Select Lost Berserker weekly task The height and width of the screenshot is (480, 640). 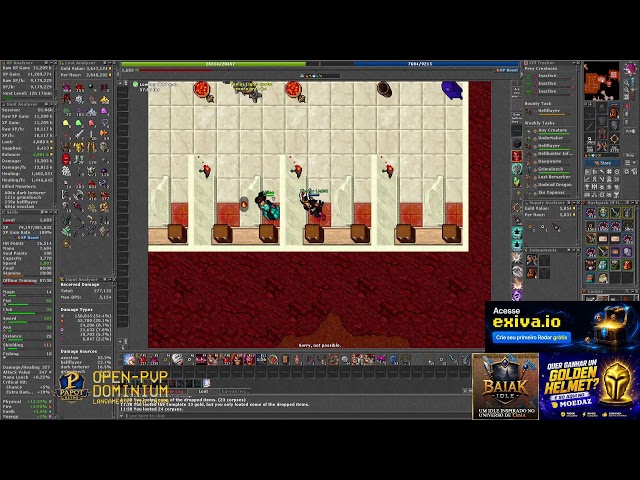point(550,177)
